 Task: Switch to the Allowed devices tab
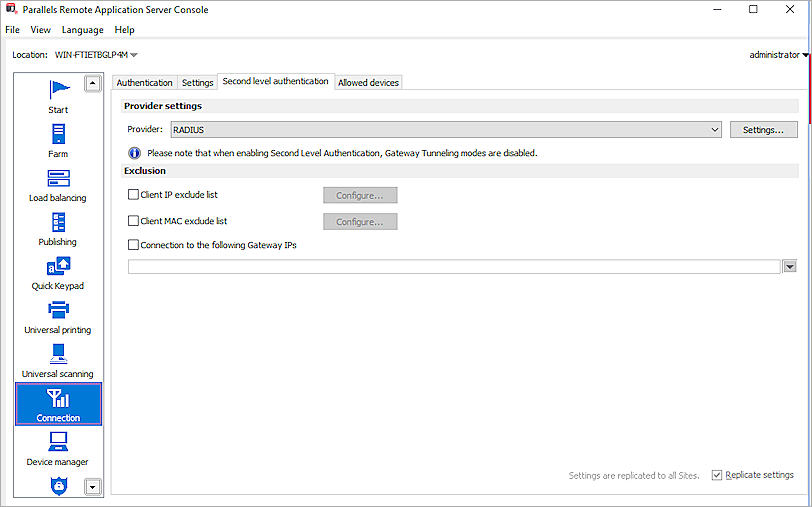[368, 82]
